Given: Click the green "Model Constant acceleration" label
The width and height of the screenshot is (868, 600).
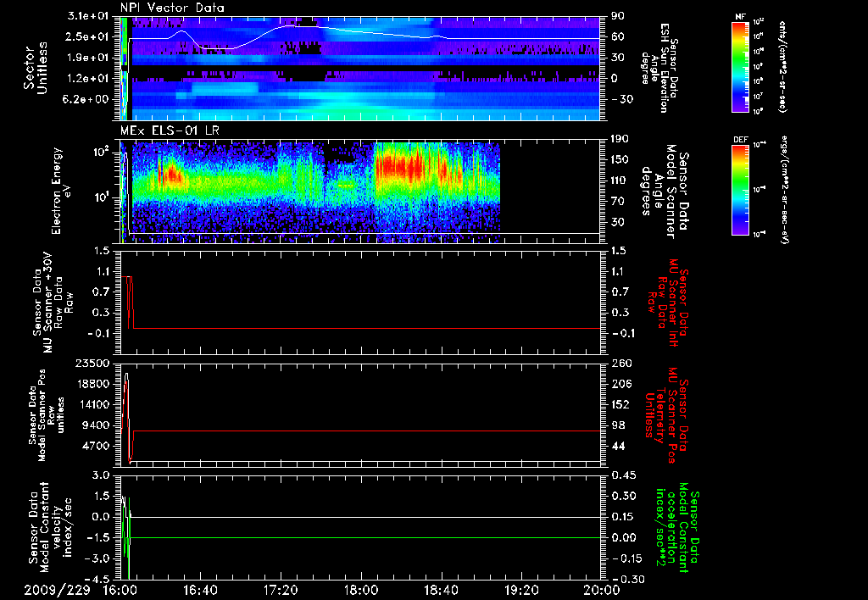Looking at the screenshot, I should coord(676,529).
